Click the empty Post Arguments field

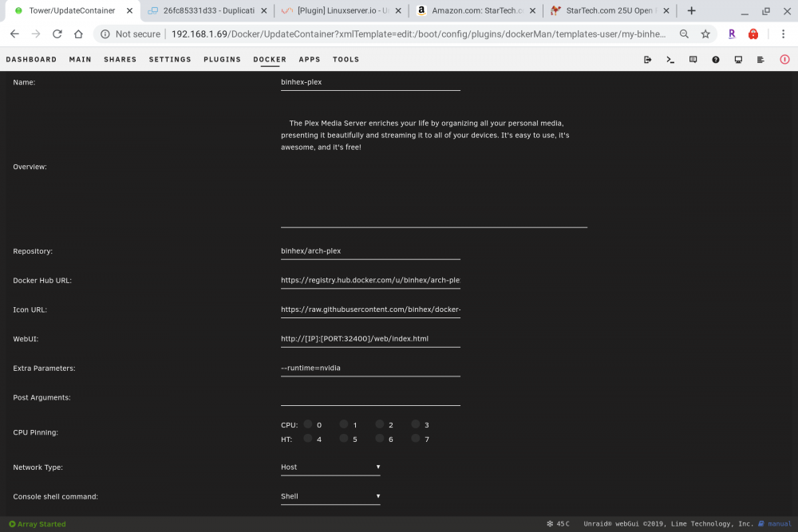(x=370, y=397)
